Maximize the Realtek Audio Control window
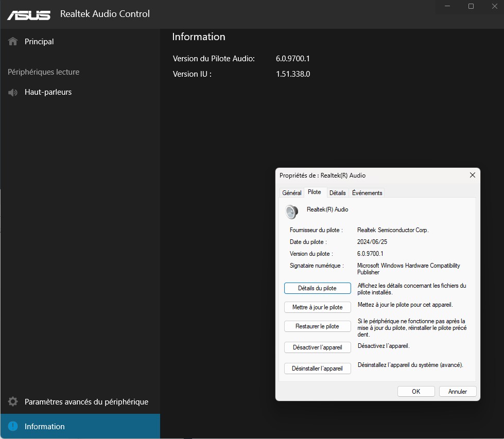504x439 pixels. point(471,7)
